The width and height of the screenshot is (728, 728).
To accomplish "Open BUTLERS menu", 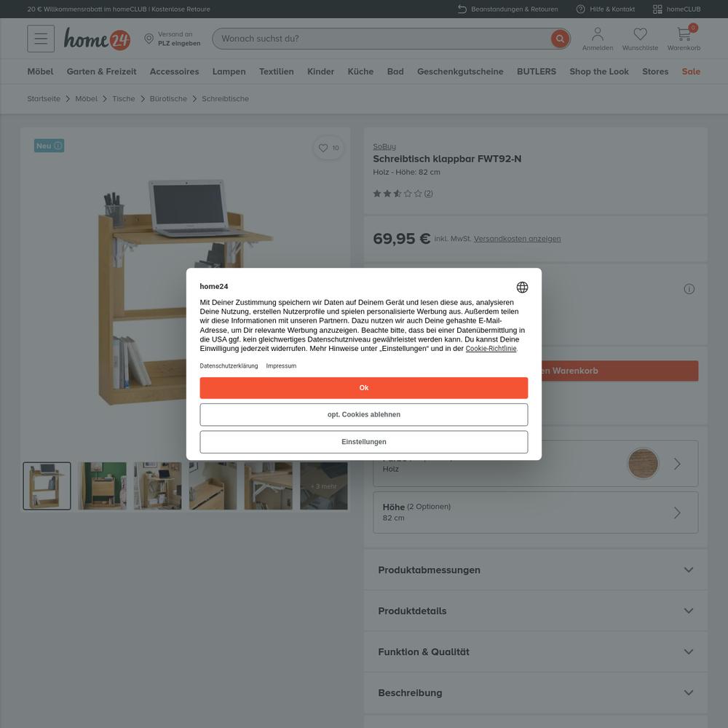I will tap(537, 71).
